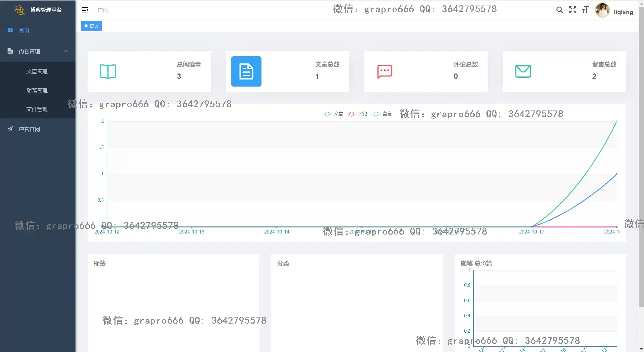Toggle fullscreen mode icon
This screenshot has width=644, height=352.
pyautogui.click(x=573, y=10)
